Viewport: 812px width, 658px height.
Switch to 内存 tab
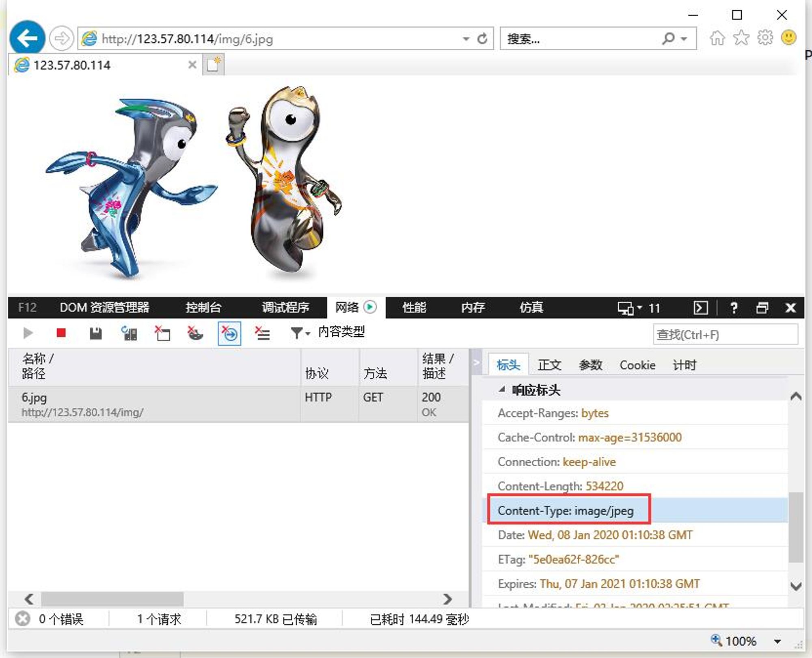(473, 307)
